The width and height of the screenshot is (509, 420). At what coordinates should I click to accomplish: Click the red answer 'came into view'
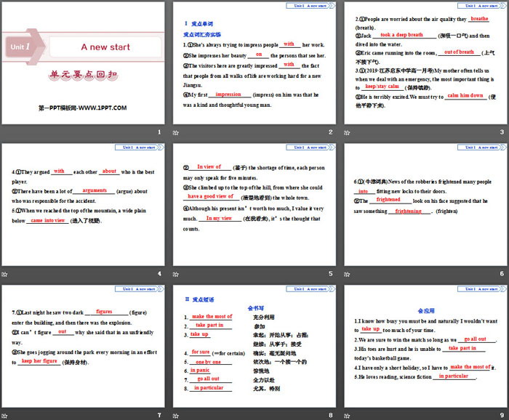48,221
